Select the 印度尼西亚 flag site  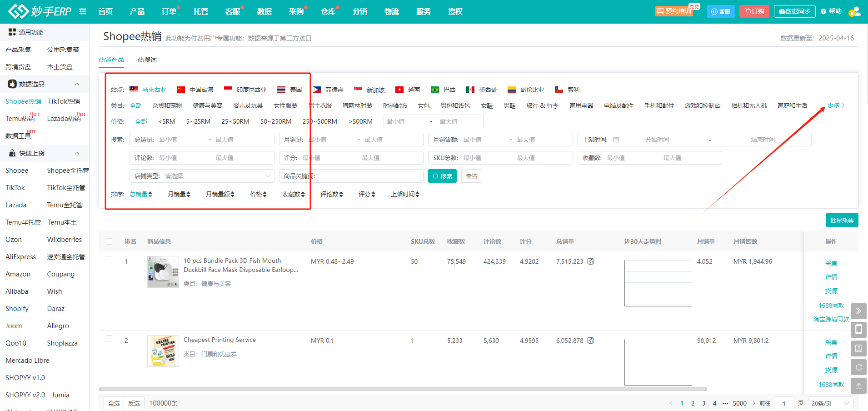tap(245, 90)
